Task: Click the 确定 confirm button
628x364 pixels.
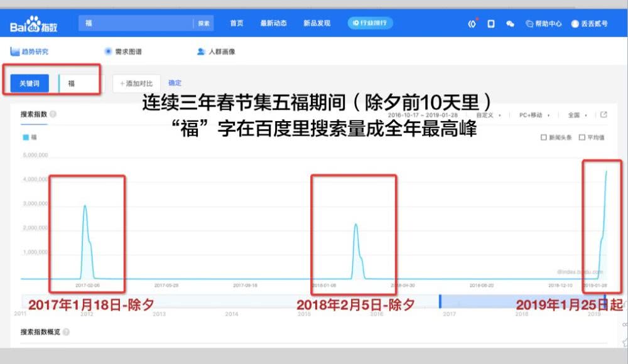Action: click(175, 83)
